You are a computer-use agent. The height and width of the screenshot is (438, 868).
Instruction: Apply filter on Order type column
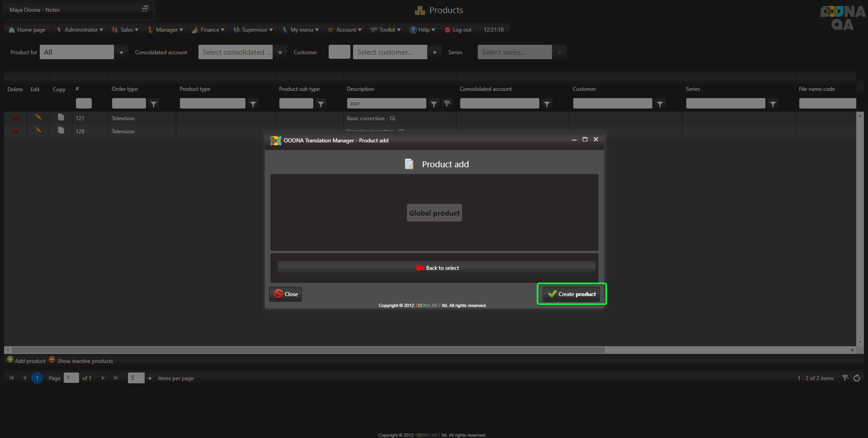tap(154, 104)
